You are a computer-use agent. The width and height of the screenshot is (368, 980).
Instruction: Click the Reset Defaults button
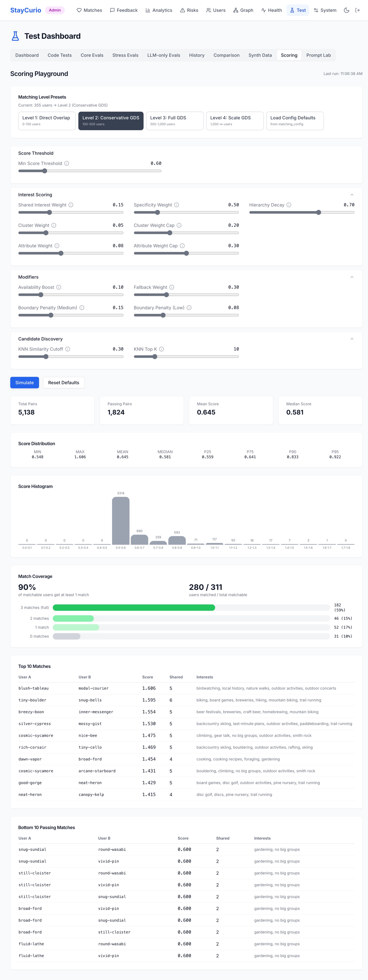64,383
